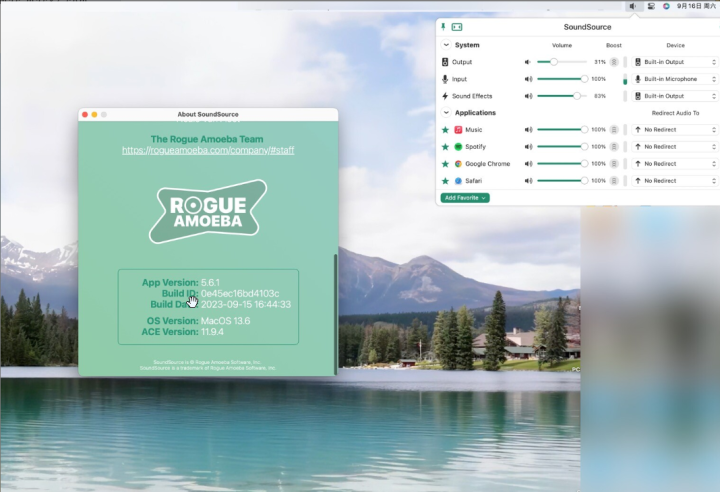Collapse the System section

pos(446,45)
